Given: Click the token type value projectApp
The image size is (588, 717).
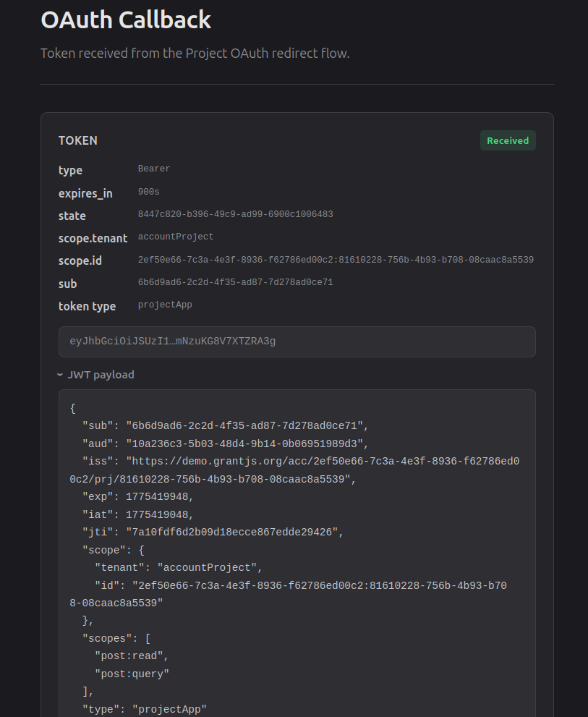Looking at the screenshot, I should click(x=165, y=305).
